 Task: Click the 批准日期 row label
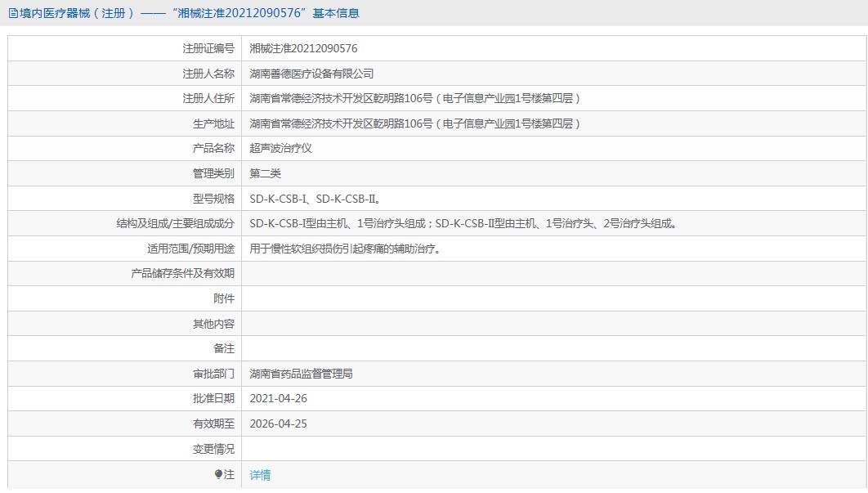click(213, 399)
